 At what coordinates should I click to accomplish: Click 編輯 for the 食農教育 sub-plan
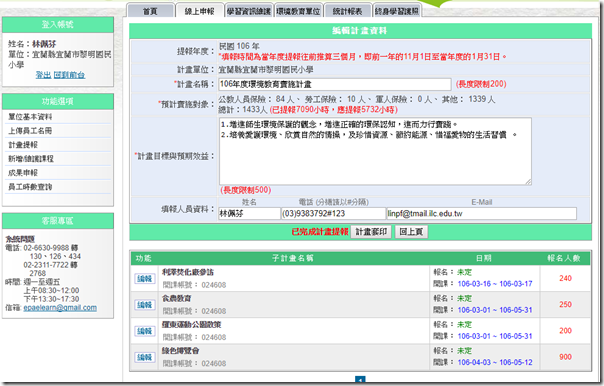click(144, 304)
